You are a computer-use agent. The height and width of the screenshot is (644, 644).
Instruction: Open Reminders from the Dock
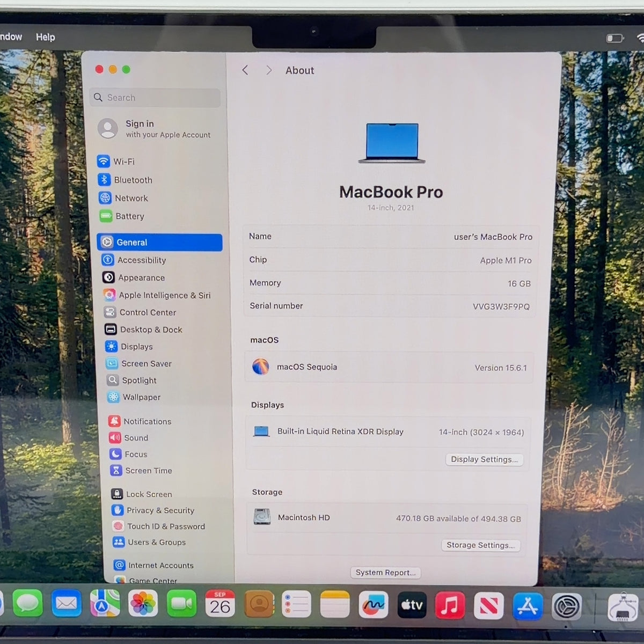coord(297,605)
